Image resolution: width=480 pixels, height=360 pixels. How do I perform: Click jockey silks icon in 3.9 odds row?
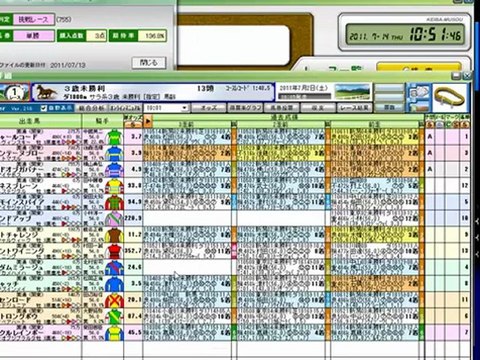click(114, 153)
